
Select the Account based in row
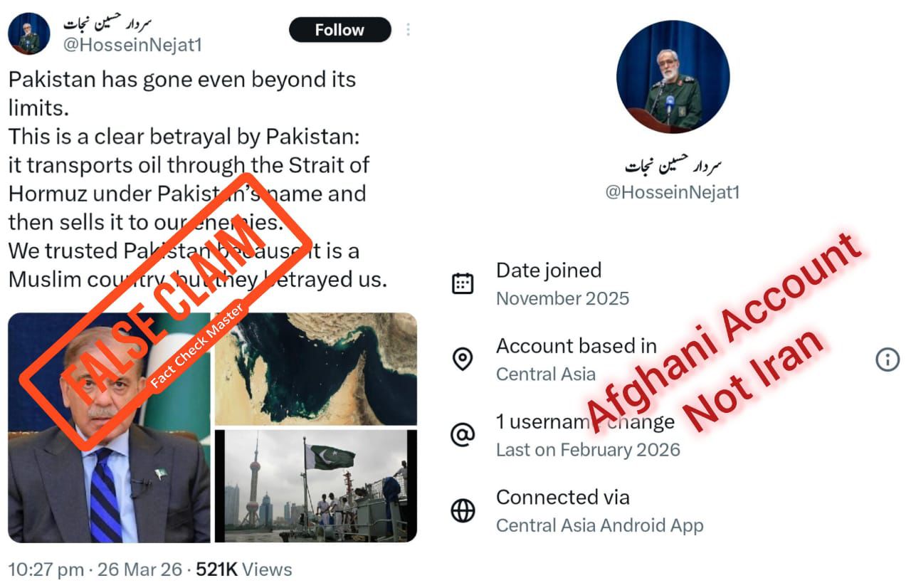click(576, 359)
